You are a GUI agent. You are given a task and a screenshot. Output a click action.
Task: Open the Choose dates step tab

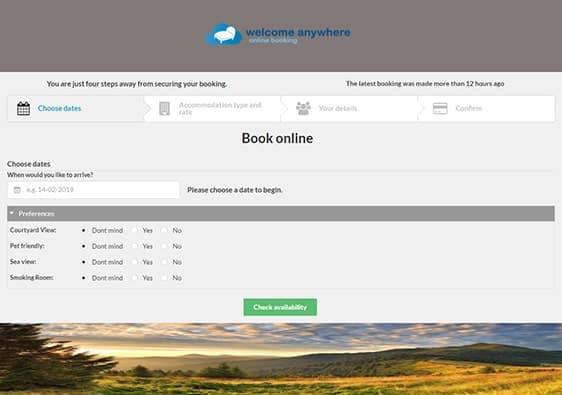click(x=76, y=109)
